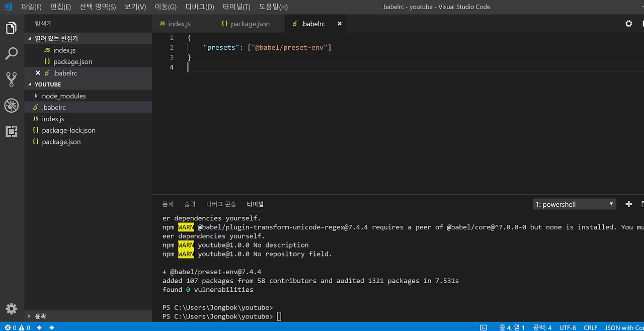Change file encoding via UTF-8

(568, 327)
